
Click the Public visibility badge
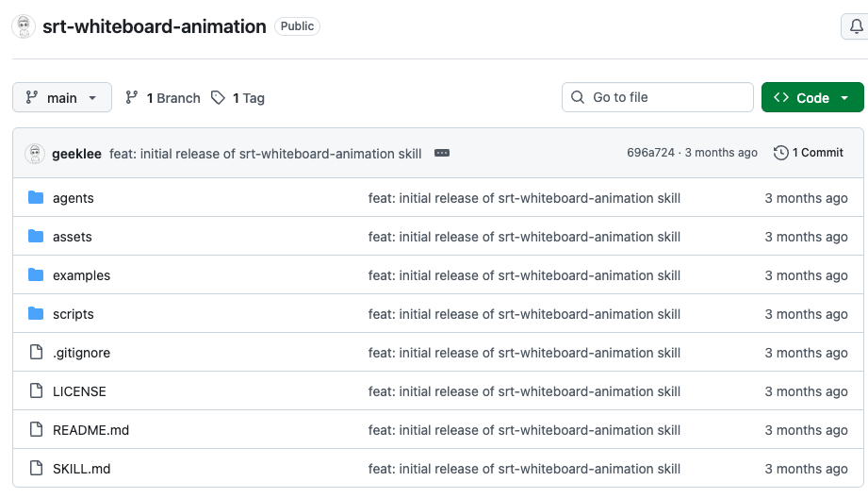(x=297, y=26)
